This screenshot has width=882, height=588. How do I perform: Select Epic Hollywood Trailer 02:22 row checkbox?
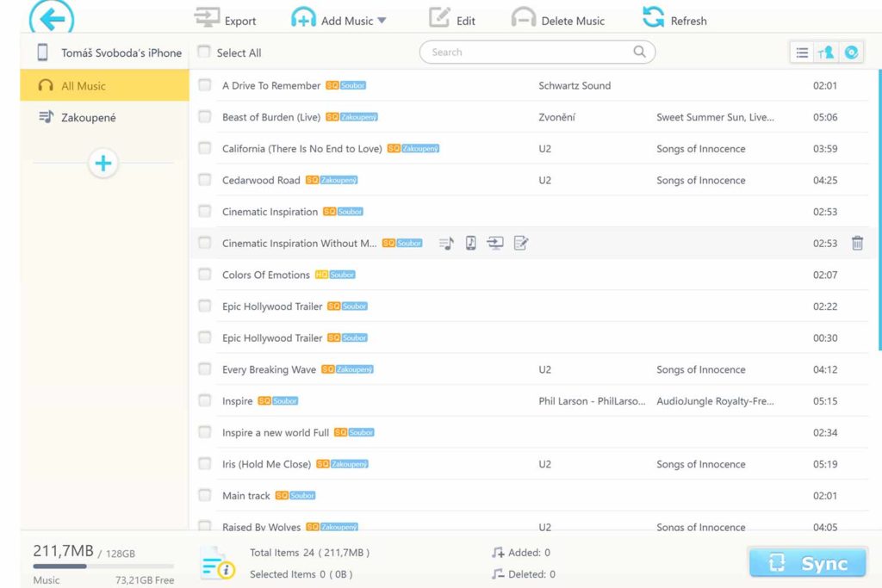coord(205,306)
